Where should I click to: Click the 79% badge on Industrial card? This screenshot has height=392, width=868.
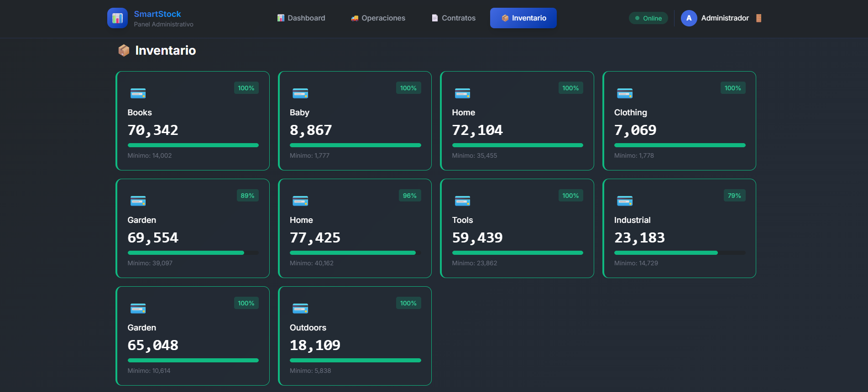(x=734, y=196)
